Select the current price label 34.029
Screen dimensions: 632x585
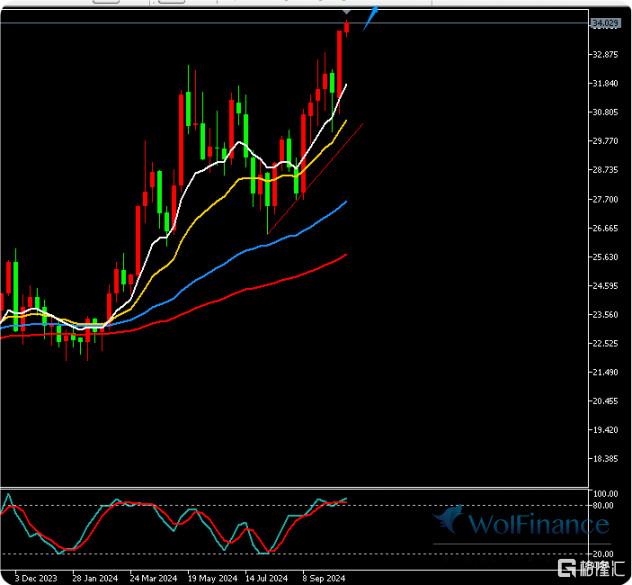pos(603,23)
